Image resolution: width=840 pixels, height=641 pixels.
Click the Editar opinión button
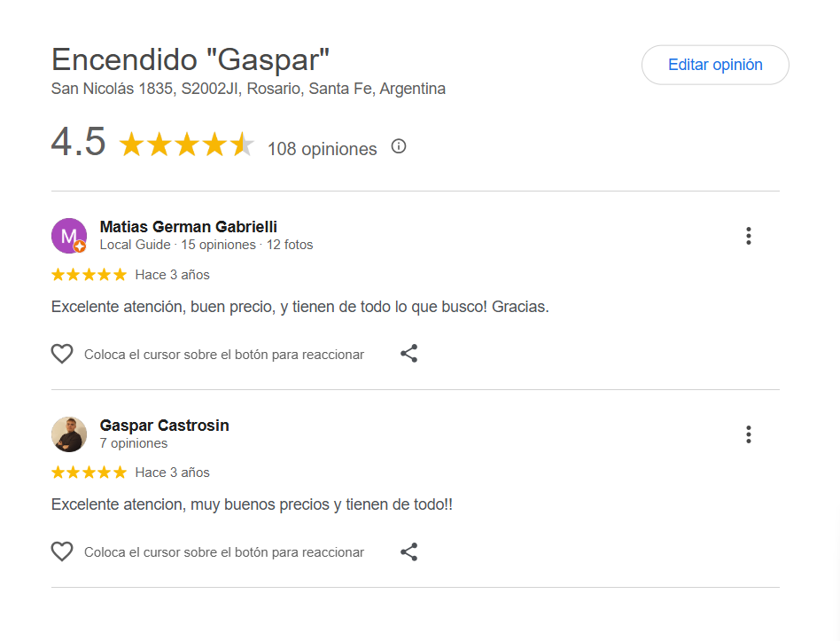[x=715, y=65]
